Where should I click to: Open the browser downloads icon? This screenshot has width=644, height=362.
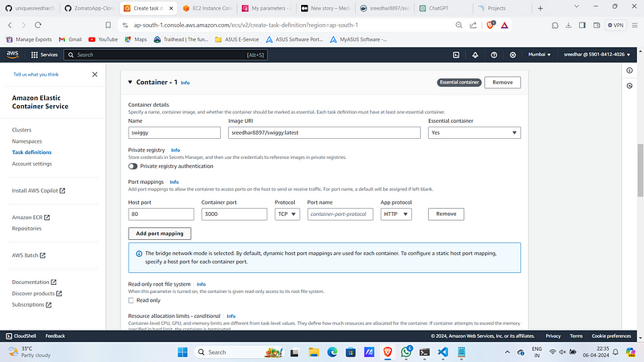tap(569, 25)
